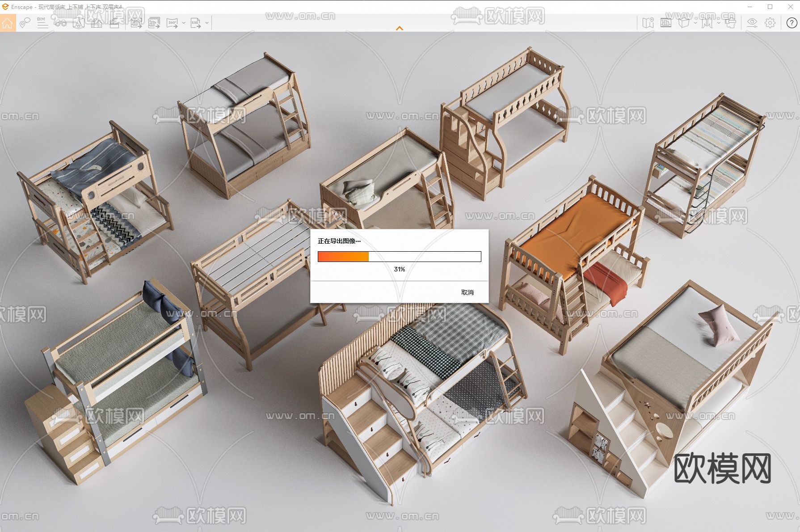Collapse the toolbar with the orange chevron
This screenshot has width=800, height=532.
point(400,28)
